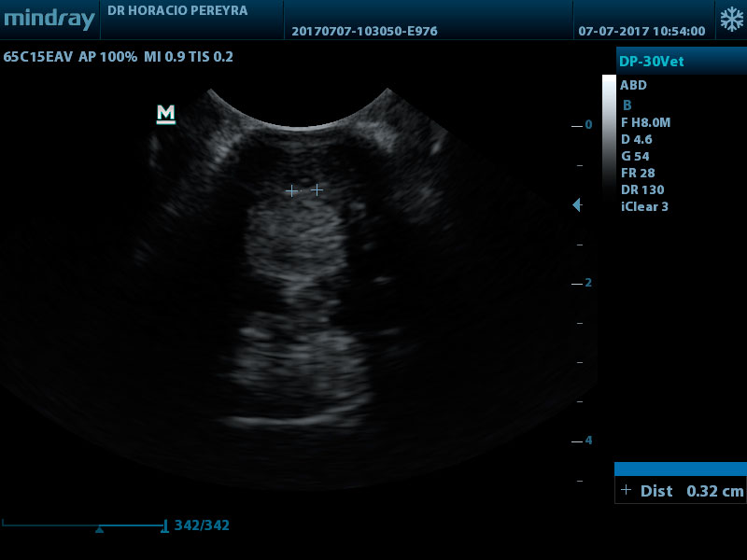
Task: Click the cine loop progress bar
Action: pyautogui.click(x=85, y=525)
